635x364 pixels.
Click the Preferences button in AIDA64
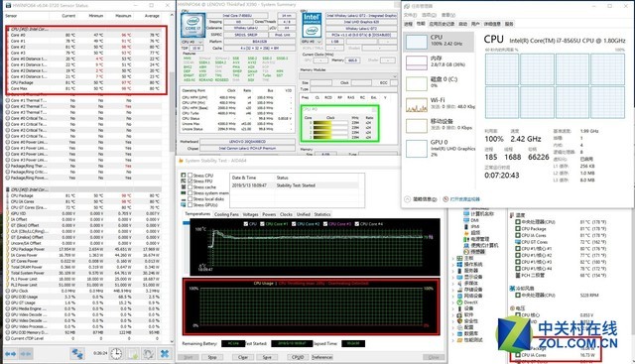pos(322,357)
